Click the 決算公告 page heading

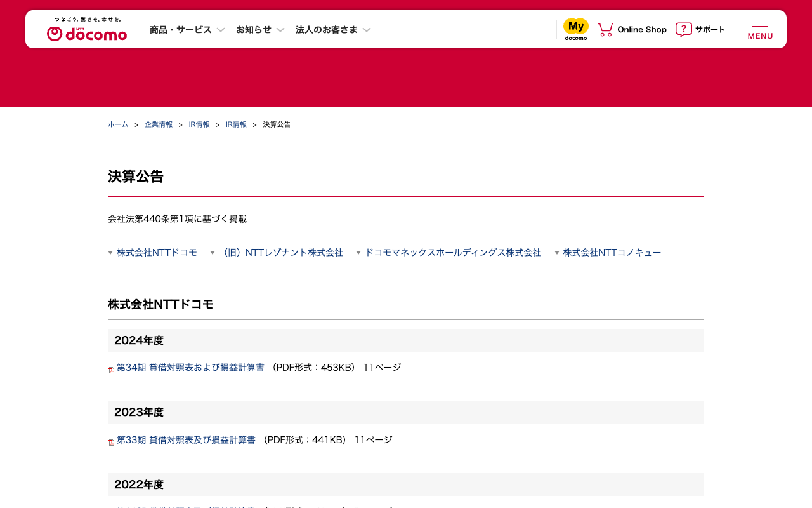136,177
